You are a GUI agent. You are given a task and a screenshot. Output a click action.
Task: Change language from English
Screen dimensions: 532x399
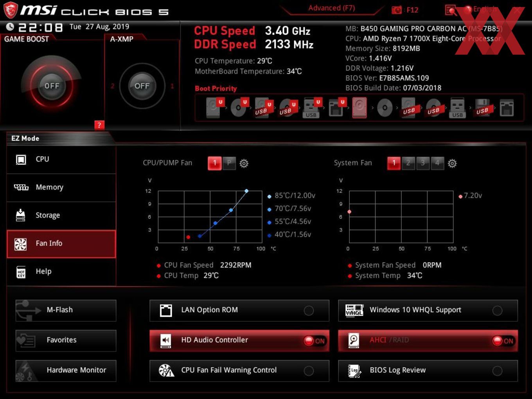click(481, 9)
